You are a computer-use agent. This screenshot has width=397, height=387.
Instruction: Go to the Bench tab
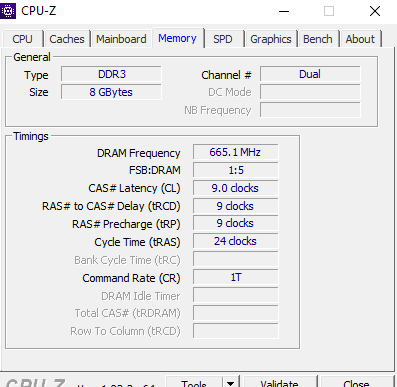coord(318,39)
